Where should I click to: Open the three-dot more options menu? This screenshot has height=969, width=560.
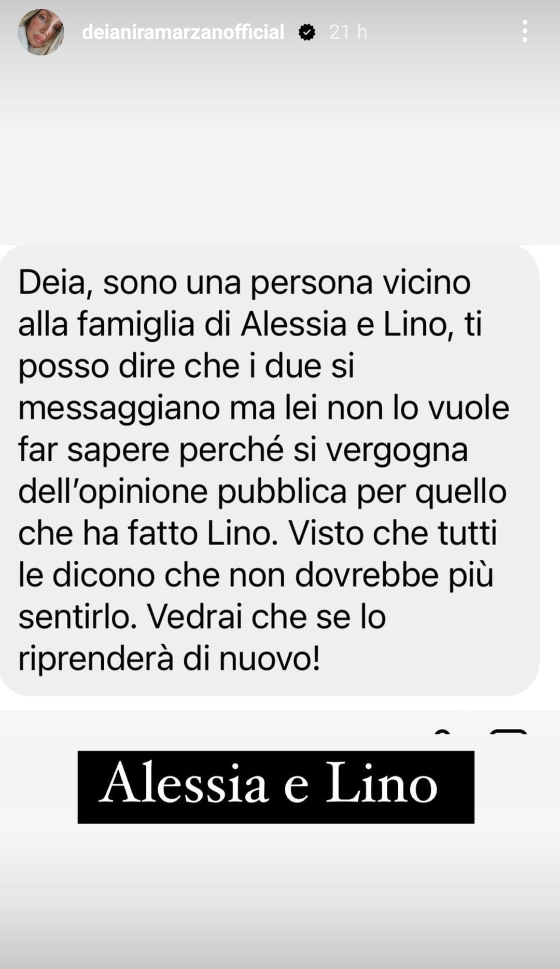525,32
